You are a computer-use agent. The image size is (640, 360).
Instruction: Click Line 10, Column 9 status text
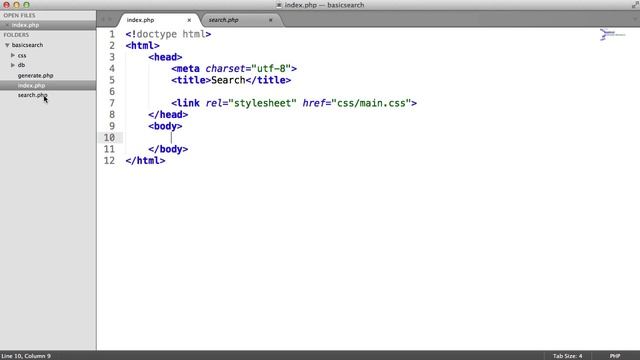click(x=26, y=356)
